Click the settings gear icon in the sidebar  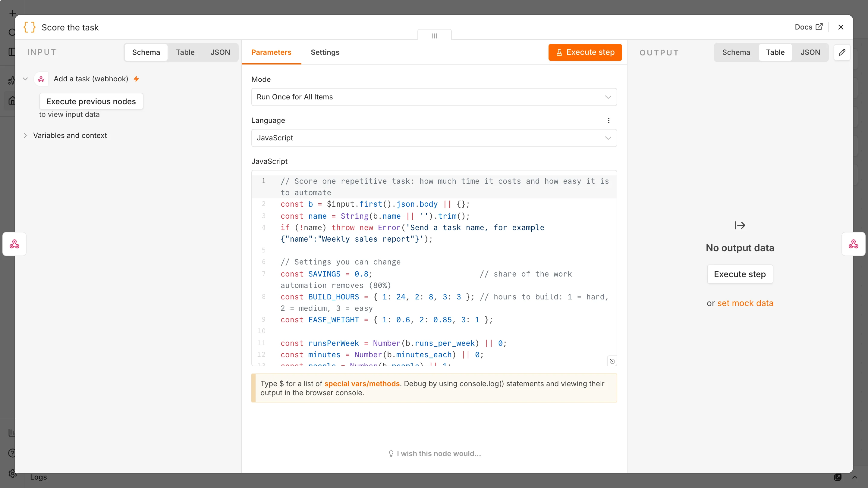coord(12,474)
